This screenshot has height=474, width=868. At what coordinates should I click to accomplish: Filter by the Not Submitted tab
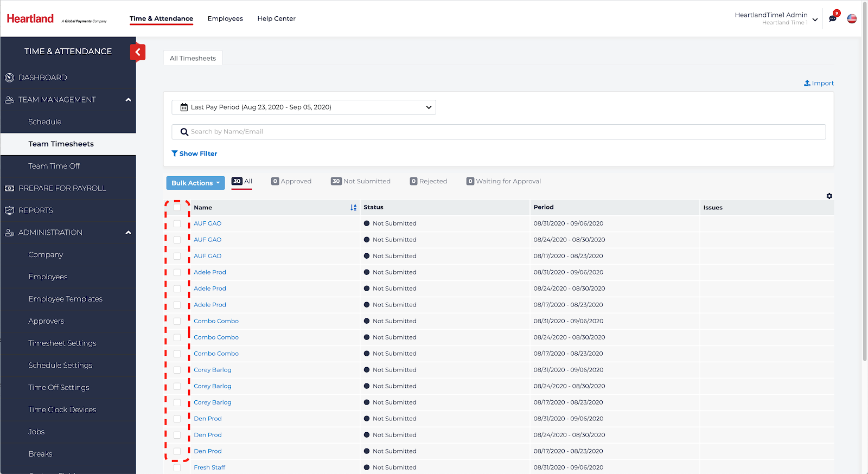click(361, 181)
